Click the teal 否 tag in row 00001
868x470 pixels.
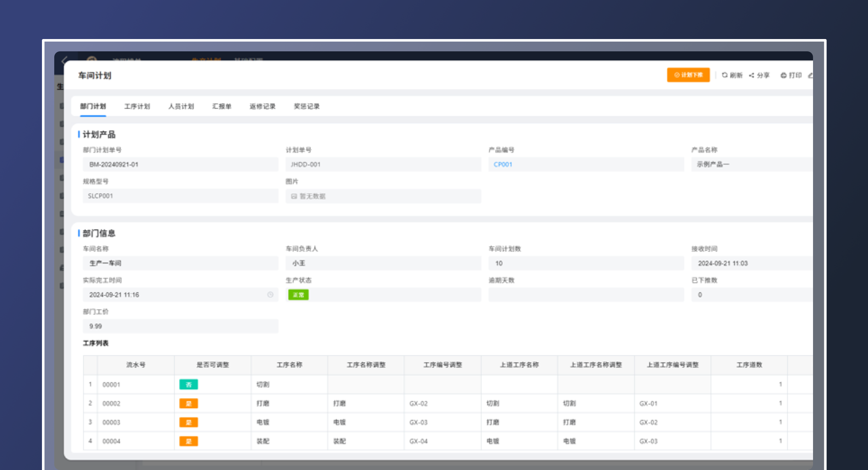[188, 385]
